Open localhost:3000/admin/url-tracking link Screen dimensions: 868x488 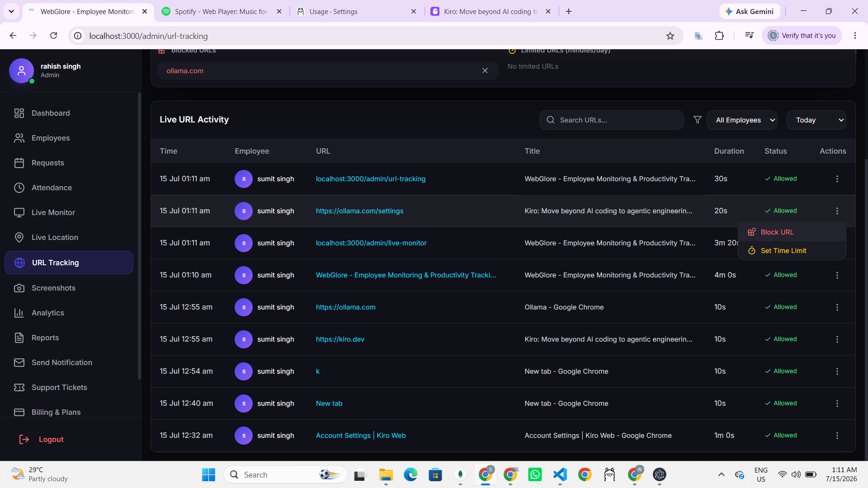(371, 179)
